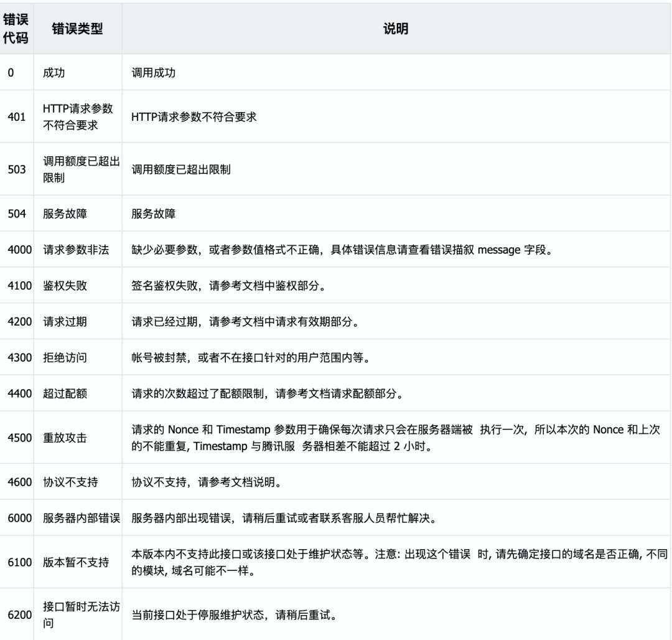Screen dimensions: 672x640
Task: Select error code 6100
Action: coord(20,562)
